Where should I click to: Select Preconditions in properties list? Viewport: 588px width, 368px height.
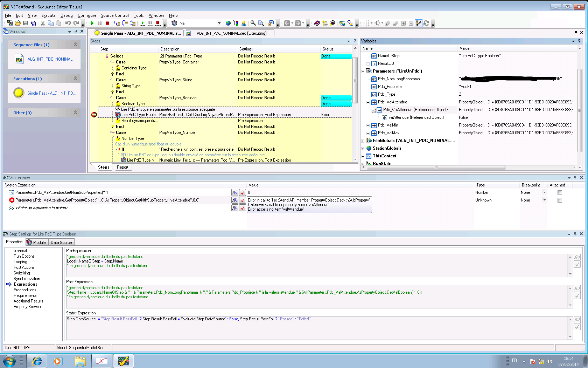(x=25, y=290)
